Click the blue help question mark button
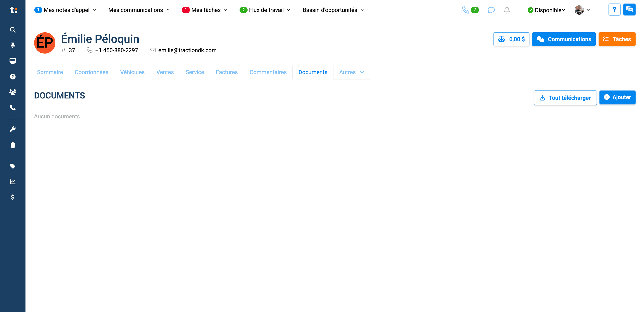Viewport: 644px width, 312px height. coord(614,10)
